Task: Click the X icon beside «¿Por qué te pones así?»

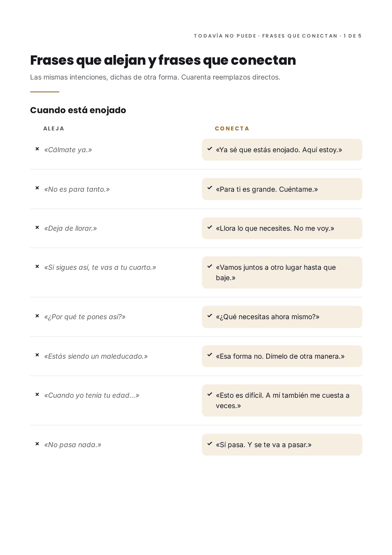Action: point(37,316)
